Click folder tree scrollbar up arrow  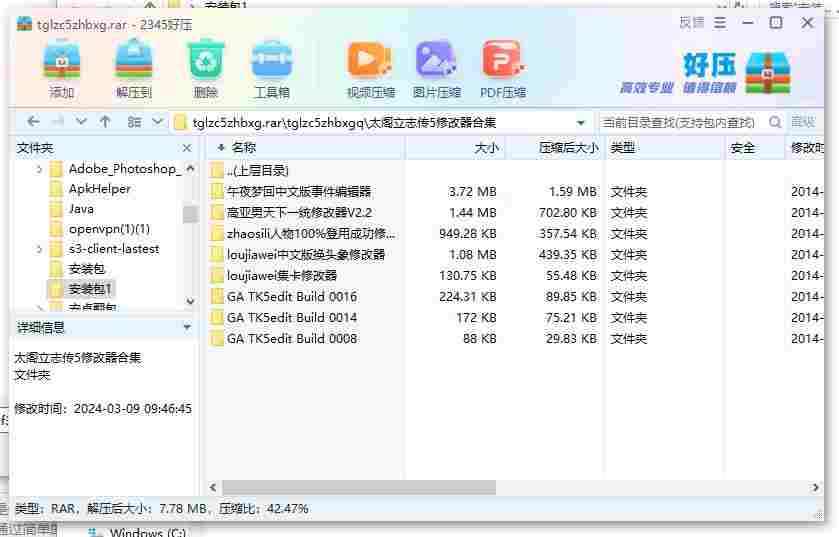[190, 169]
